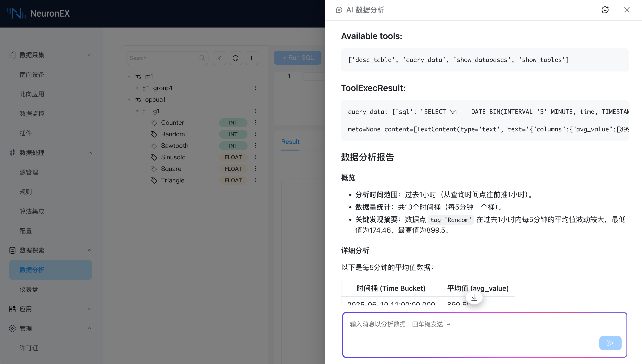Click the back arrow collapse button
The width and height of the screenshot is (642, 364).
pyautogui.click(x=219, y=58)
